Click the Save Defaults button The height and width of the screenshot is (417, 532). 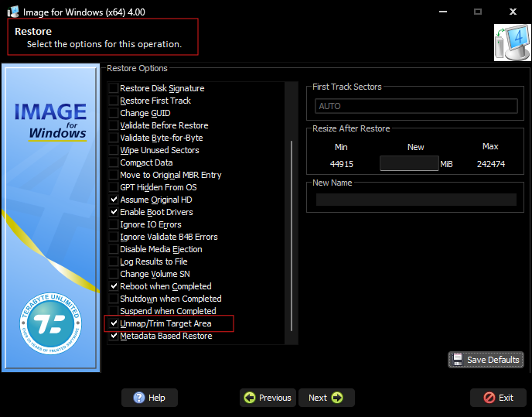486,360
